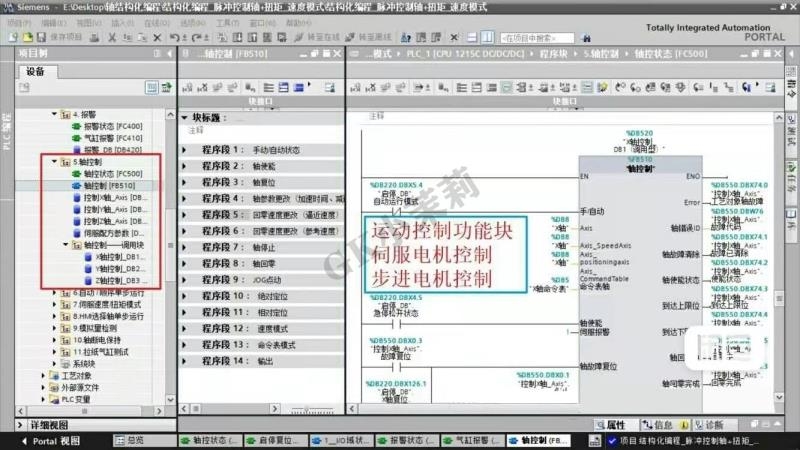Split editor space horizontally icon
The height and width of the screenshot is (450, 800).
pos(472,37)
